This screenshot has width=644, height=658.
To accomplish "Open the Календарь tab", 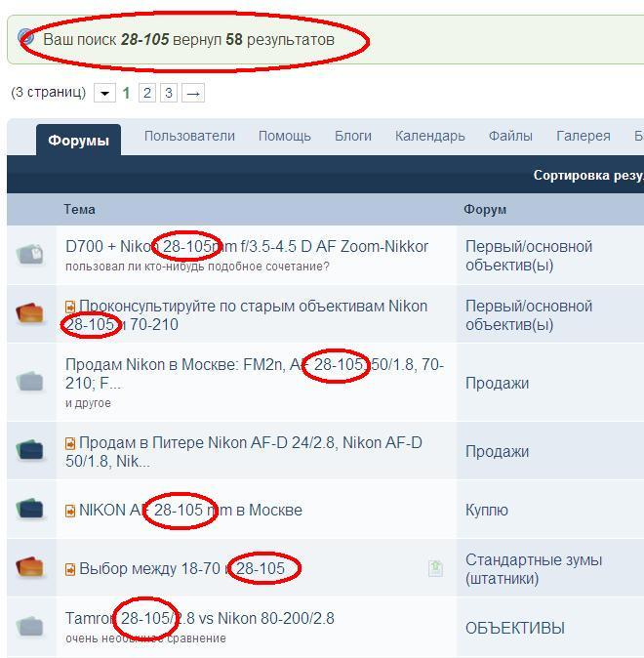I will 430,136.
